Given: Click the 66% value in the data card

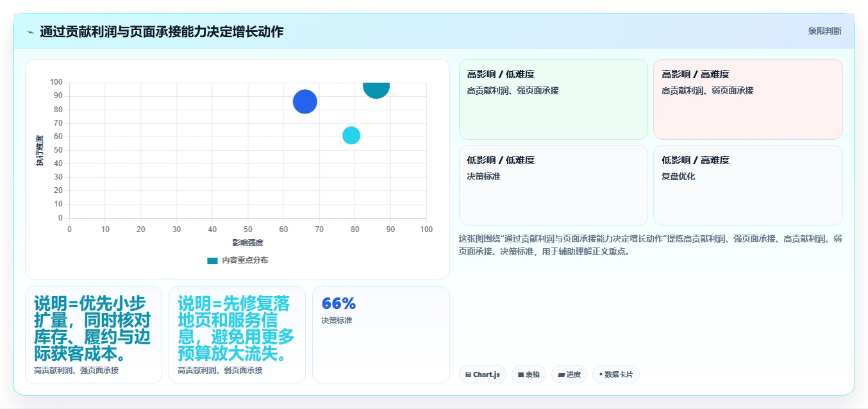Looking at the screenshot, I should (x=338, y=304).
